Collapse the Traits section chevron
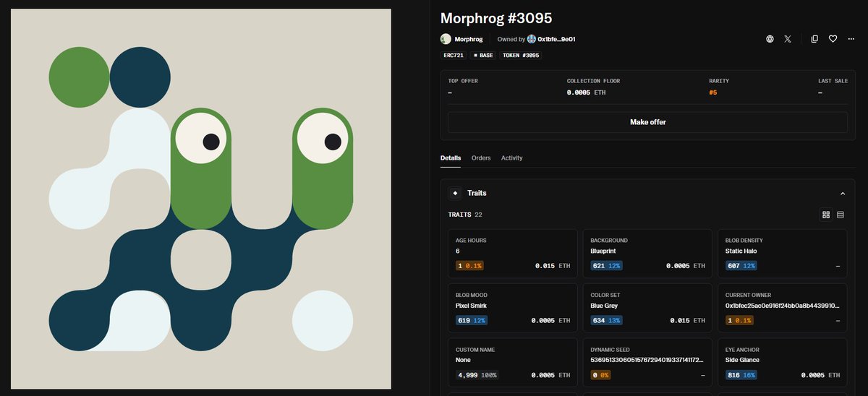The image size is (868, 396). [842, 194]
